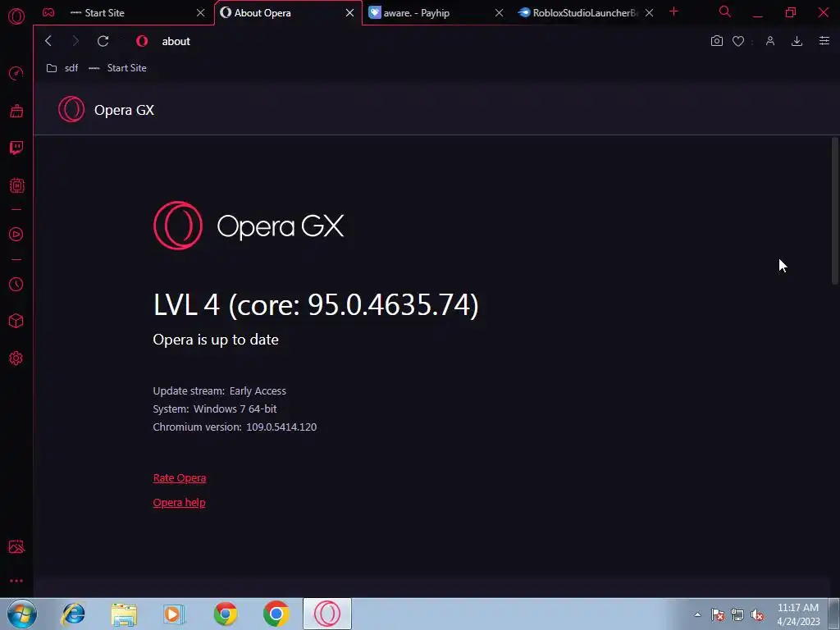Close the RobloxStudioLauncher tab

[649, 13]
